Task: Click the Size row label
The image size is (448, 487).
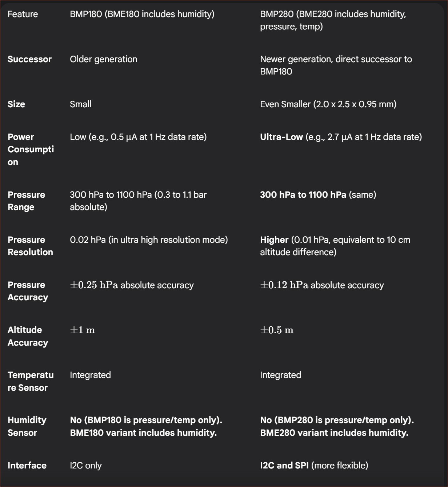Action: pyautogui.click(x=16, y=104)
